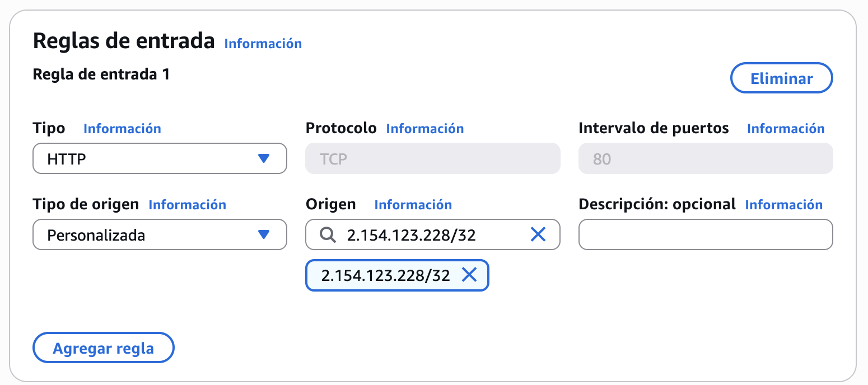Click the search magnifier icon in Origen
This screenshot has width=868, height=385.
point(327,235)
